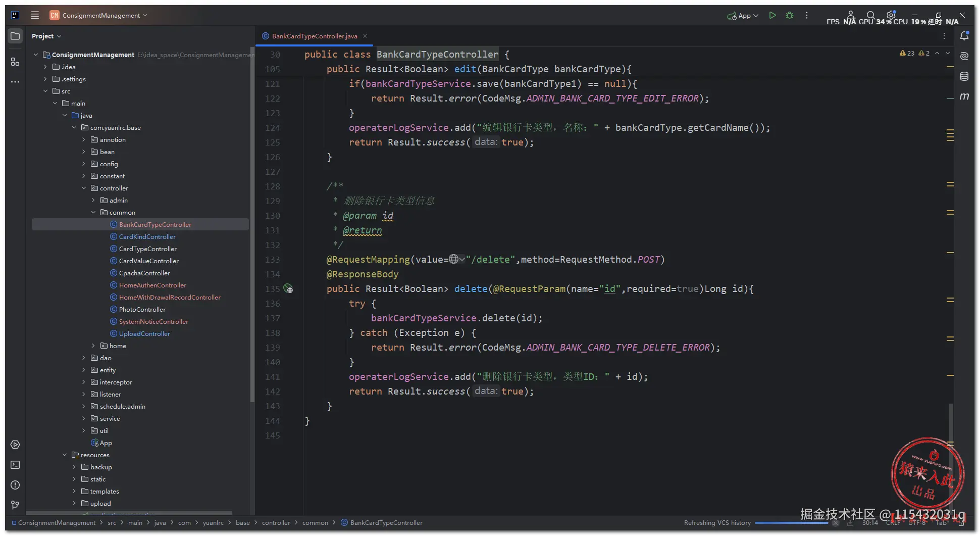Viewport: 980px width, 536px height.
Task: Collapse the resources folder
Action: pos(65,455)
